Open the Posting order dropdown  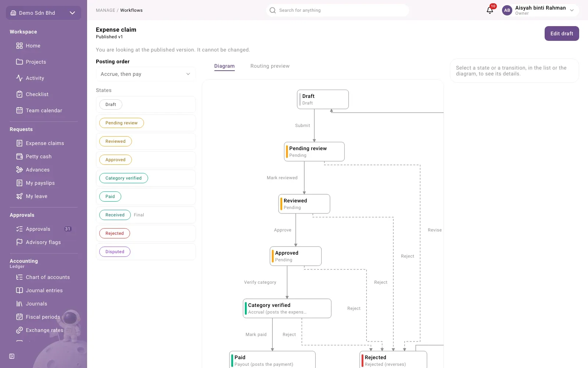[x=146, y=74]
